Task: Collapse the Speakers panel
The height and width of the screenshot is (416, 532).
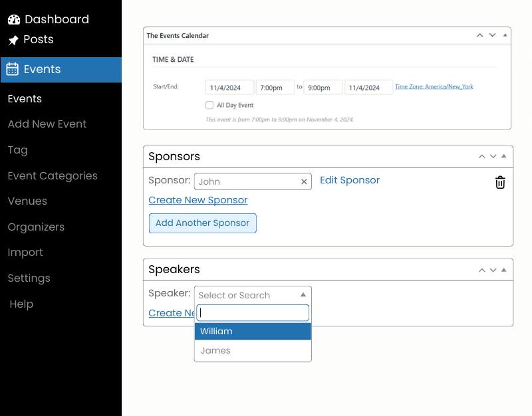Action: tap(503, 270)
